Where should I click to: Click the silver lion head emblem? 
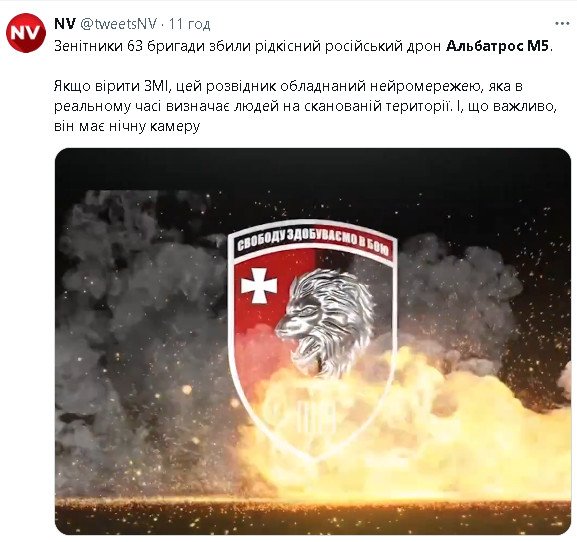tap(326, 322)
